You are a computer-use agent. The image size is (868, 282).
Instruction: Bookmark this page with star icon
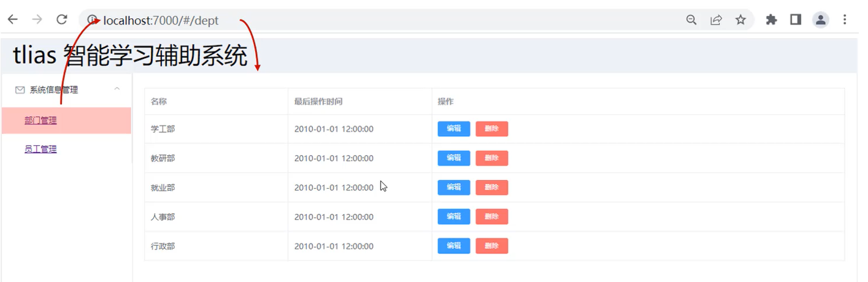[740, 20]
